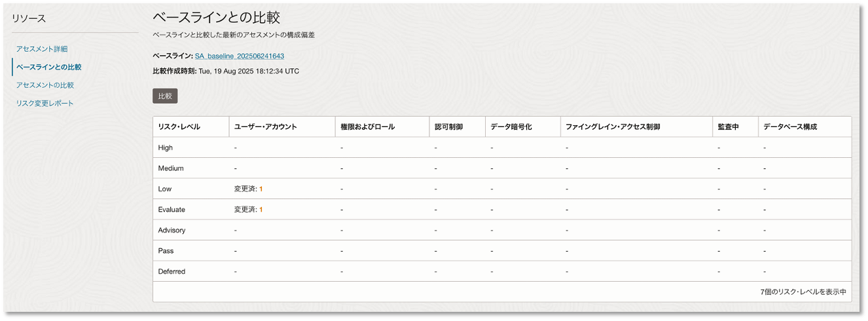Select the 権限およびロール column header
The height and width of the screenshot is (321, 868).
click(x=367, y=127)
